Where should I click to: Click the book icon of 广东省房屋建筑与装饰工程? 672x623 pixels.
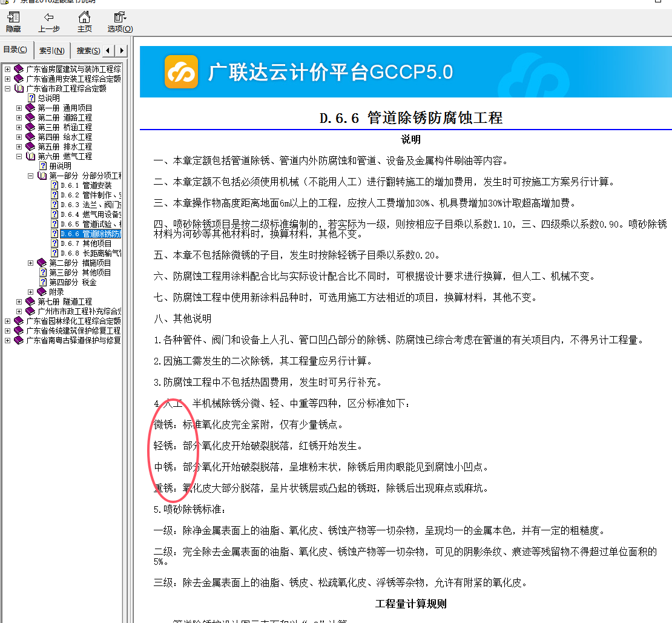19,69
